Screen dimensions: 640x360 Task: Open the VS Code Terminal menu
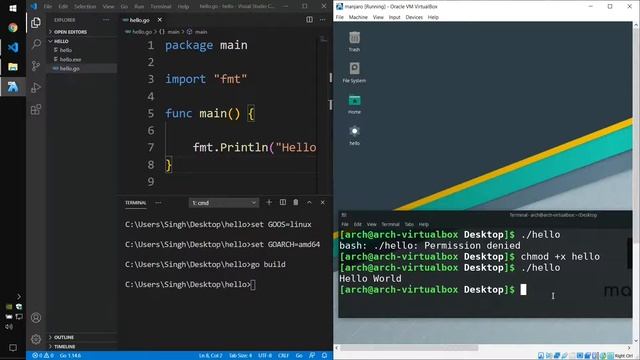click(x=161, y=7)
